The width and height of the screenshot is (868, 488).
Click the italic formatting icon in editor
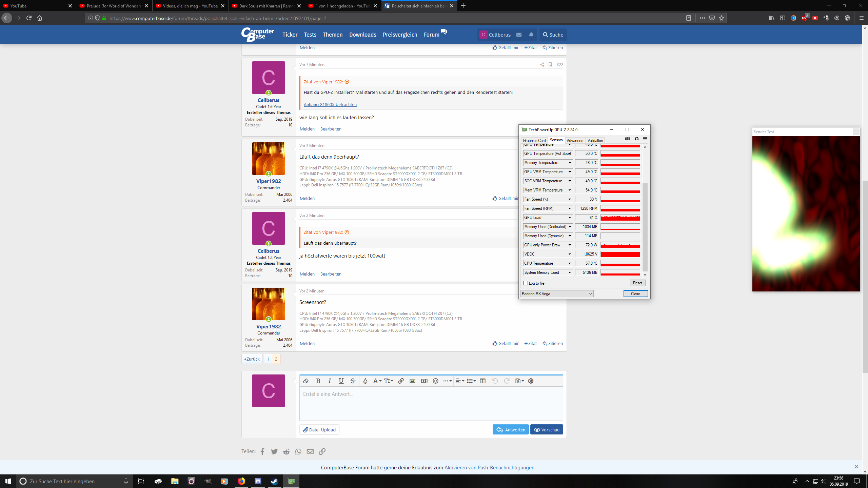click(x=330, y=381)
